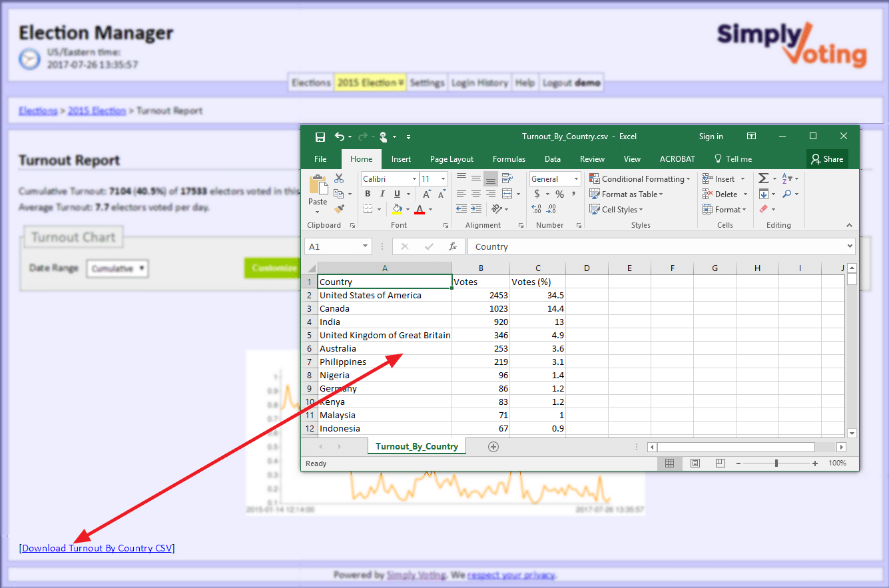The width and height of the screenshot is (889, 588).
Task: Open the Settings item in Election Manager nav
Action: [427, 83]
